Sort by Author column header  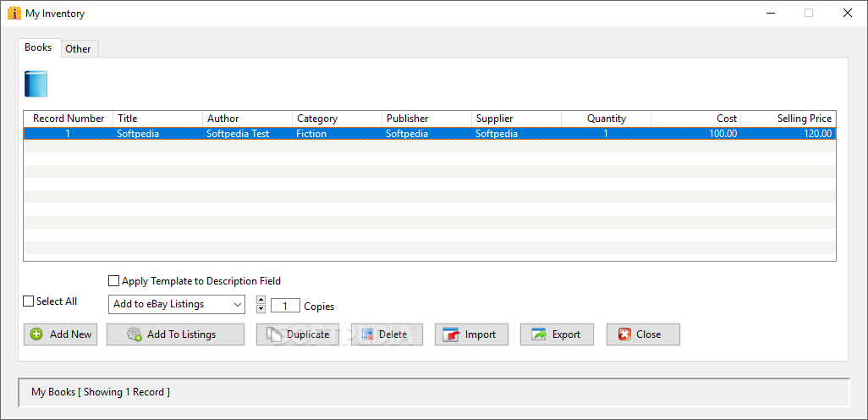pyautogui.click(x=248, y=119)
